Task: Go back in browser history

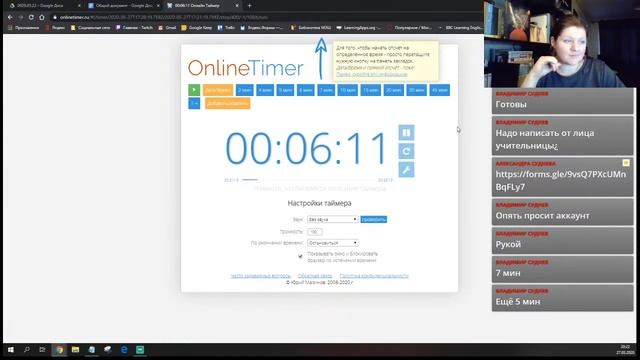Action: 10,17
